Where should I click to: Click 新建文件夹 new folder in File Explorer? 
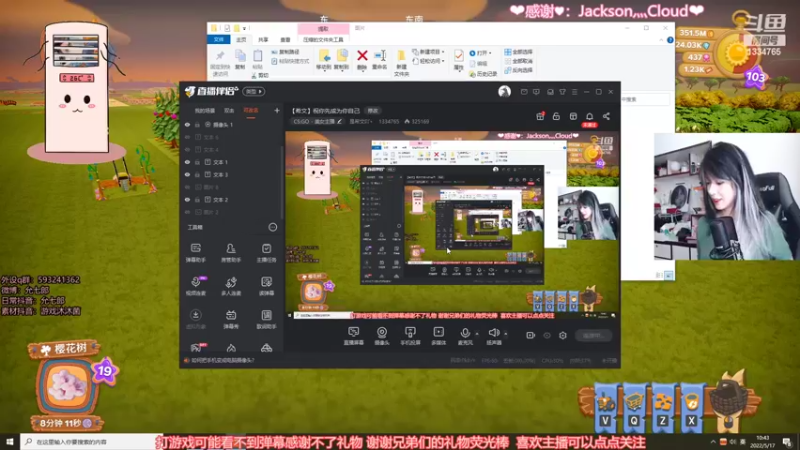pyautogui.click(x=402, y=63)
